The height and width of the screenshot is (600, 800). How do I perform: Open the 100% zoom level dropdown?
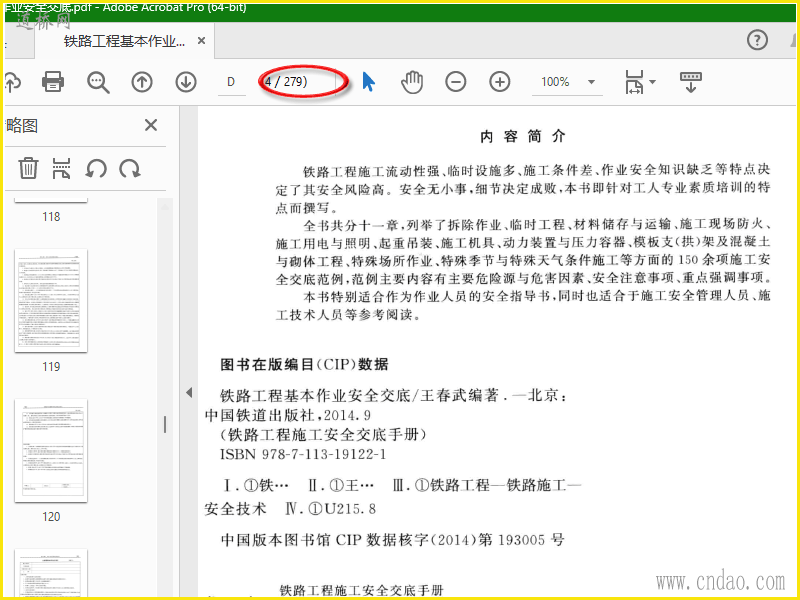tap(591, 82)
